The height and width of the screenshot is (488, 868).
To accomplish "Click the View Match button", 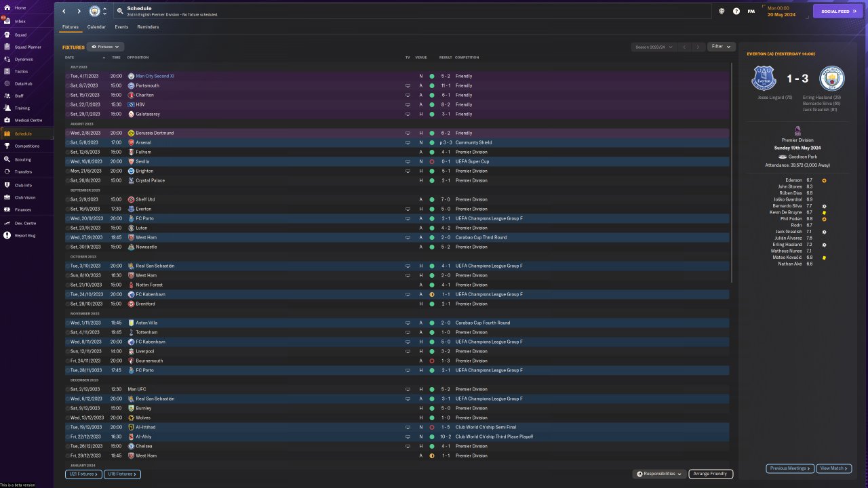I will (x=834, y=468).
